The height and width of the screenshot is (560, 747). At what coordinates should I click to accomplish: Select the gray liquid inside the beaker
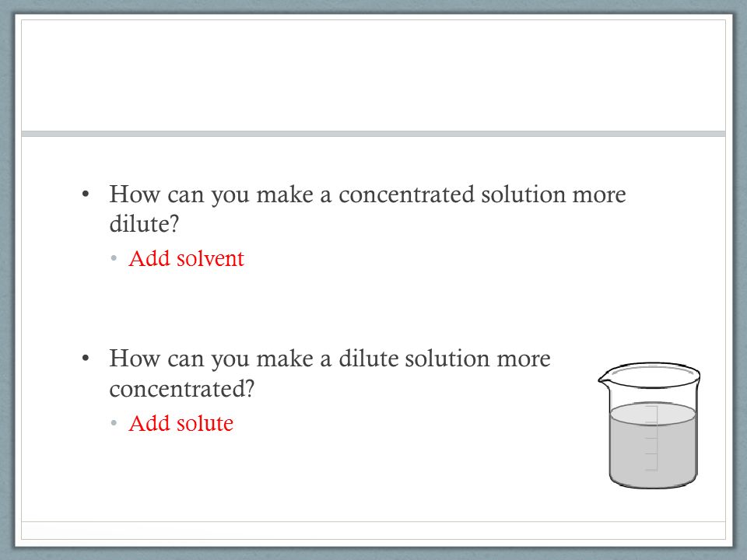point(653,445)
